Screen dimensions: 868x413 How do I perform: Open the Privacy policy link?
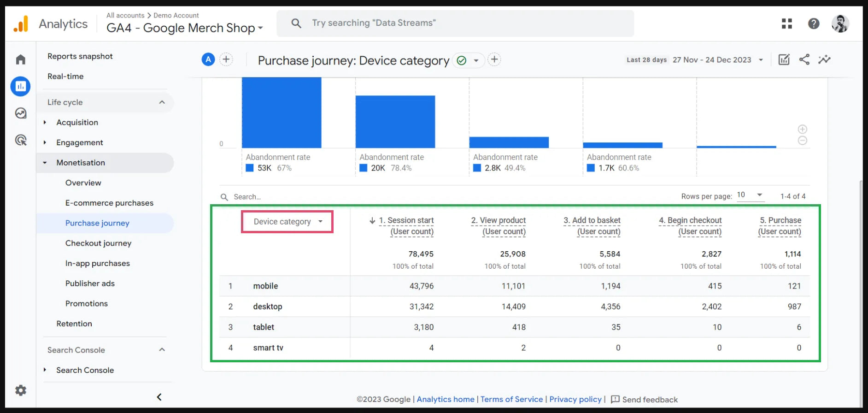tap(575, 399)
